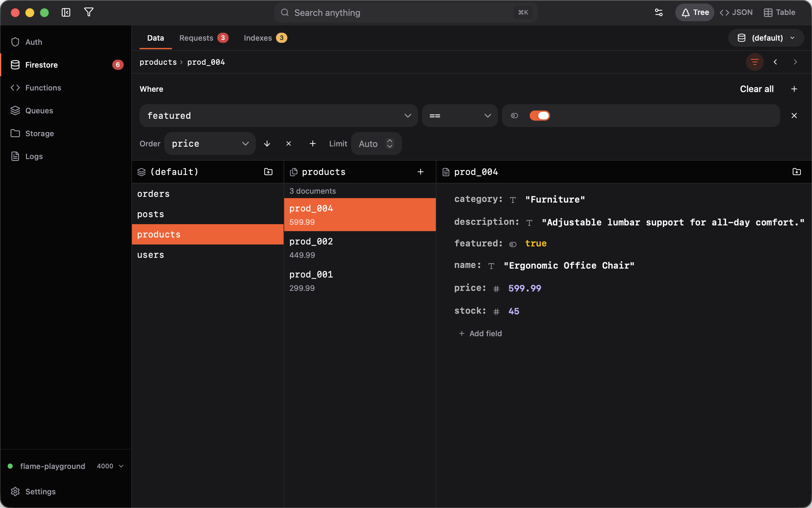Viewport: 812px width, 508px height.
Task: Open flame-playground project switcher
Action: click(x=66, y=466)
